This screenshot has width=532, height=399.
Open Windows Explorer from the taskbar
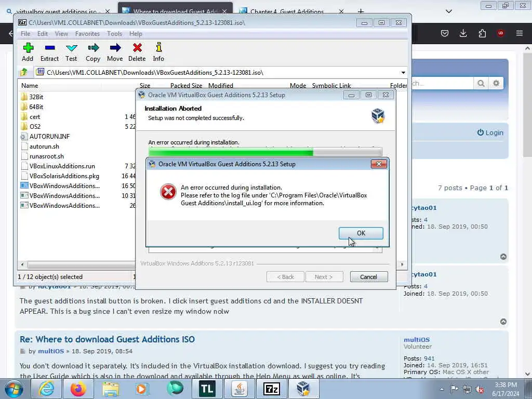[111, 389]
